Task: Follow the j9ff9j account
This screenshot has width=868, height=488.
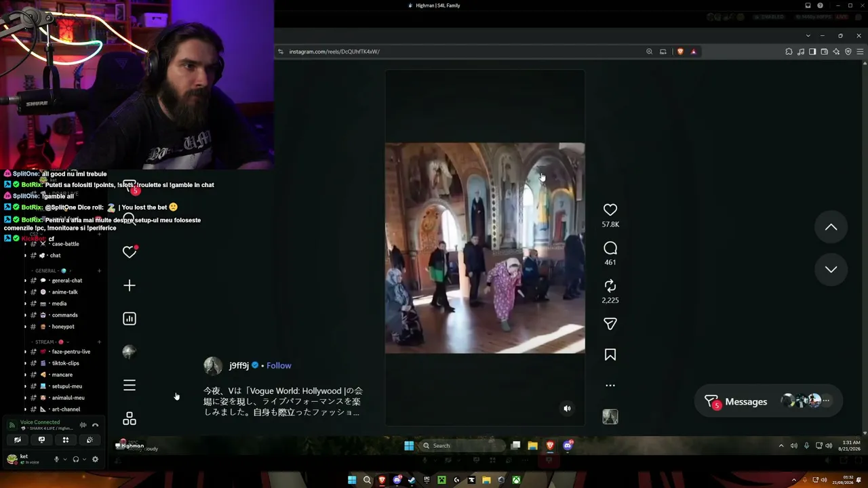Action: (x=279, y=365)
